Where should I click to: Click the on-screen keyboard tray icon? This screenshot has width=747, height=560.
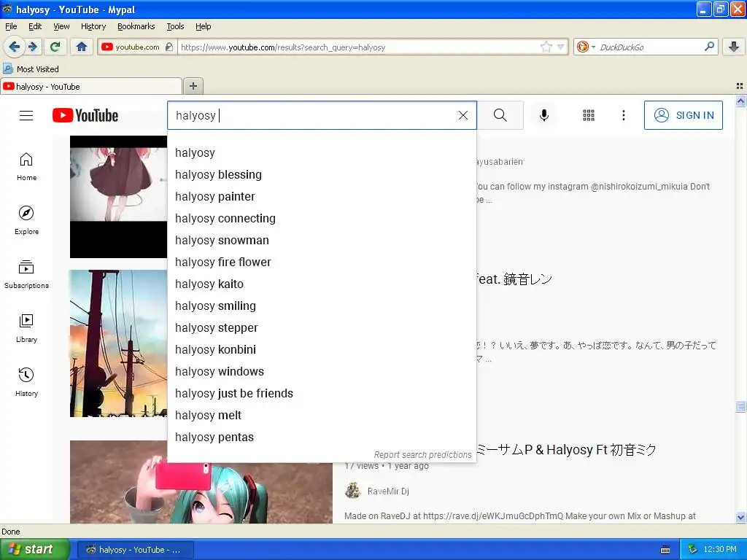(665, 550)
